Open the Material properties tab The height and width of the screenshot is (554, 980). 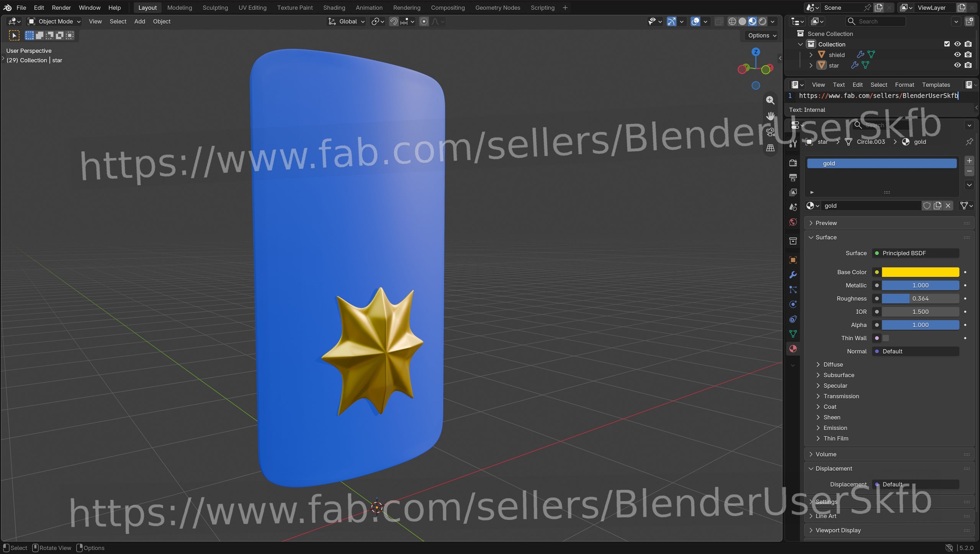point(793,349)
